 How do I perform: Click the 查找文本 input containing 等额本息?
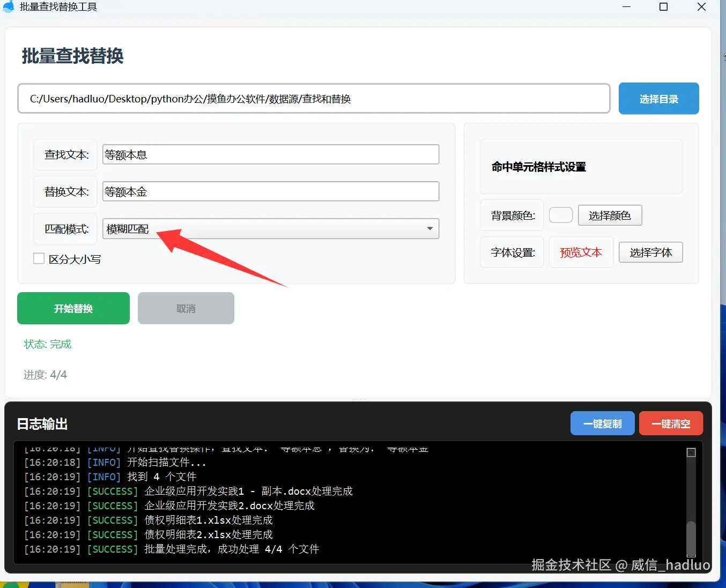pos(271,154)
